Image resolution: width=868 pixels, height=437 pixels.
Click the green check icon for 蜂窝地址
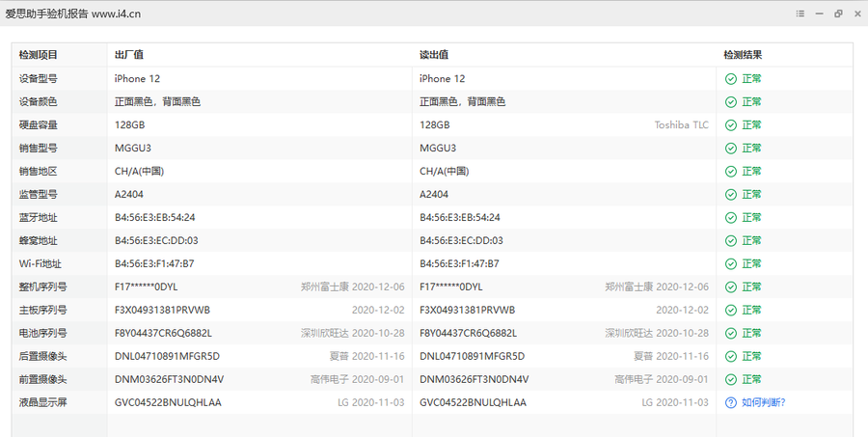731,240
